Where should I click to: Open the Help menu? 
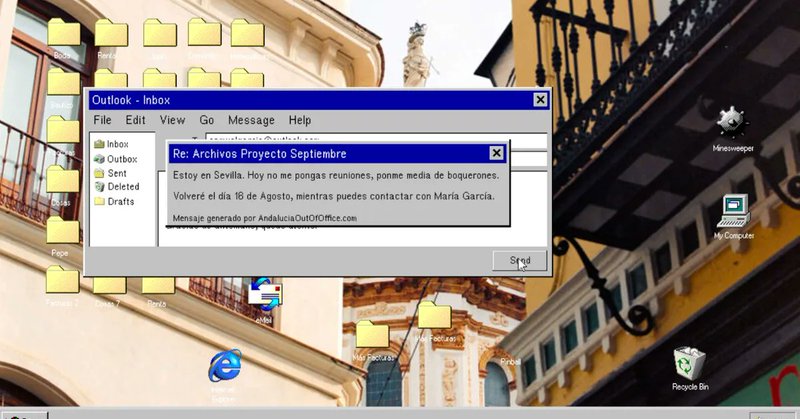299,120
